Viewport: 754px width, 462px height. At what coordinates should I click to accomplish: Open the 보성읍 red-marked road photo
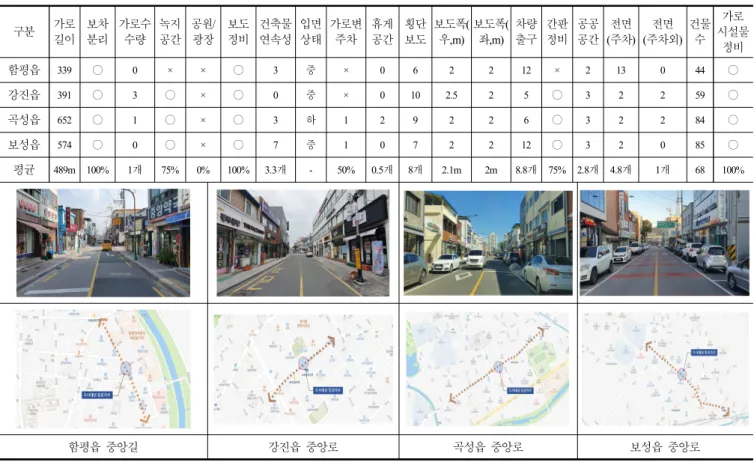[x=665, y=243]
